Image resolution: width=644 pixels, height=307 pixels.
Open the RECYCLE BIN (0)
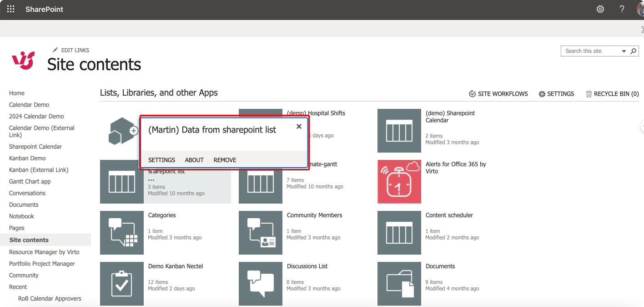[x=612, y=94]
